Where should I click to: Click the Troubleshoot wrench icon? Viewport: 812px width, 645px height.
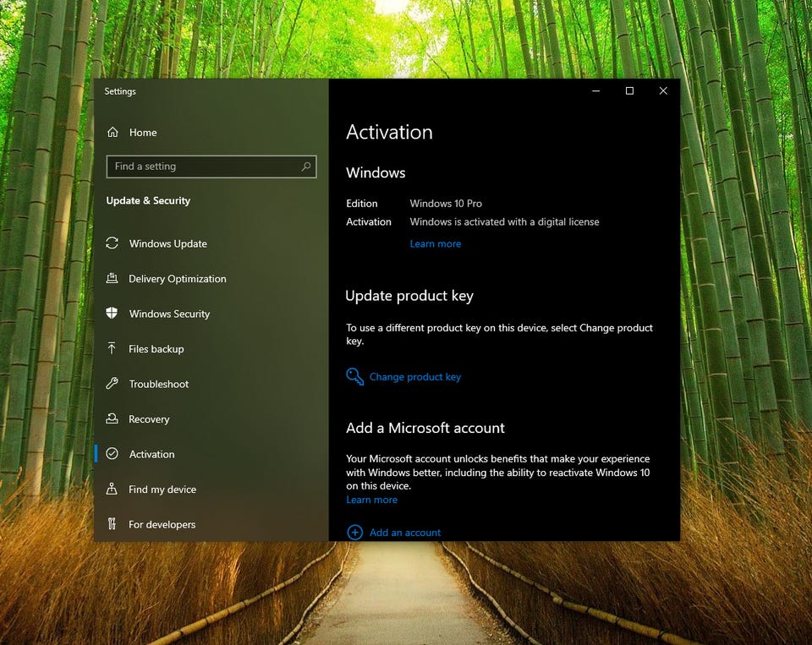tap(112, 384)
